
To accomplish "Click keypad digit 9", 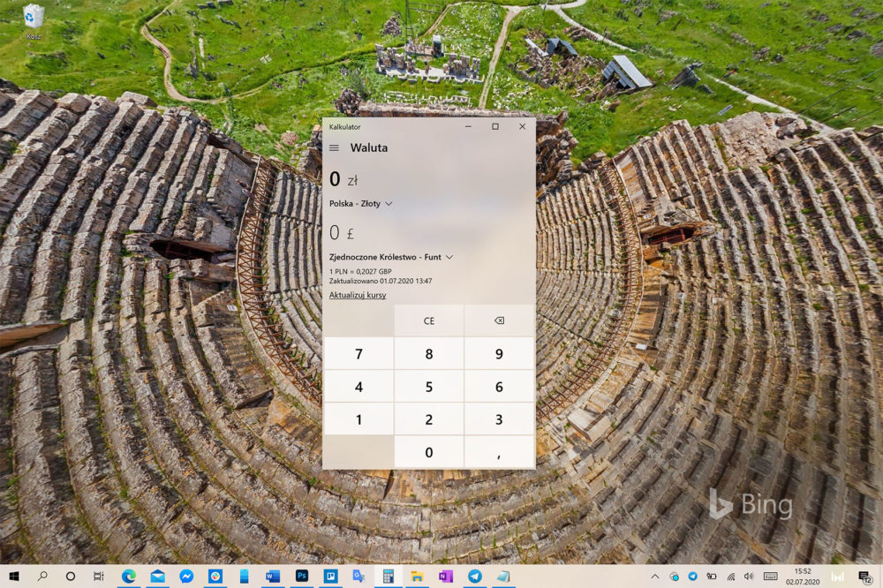I will pyautogui.click(x=499, y=354).
